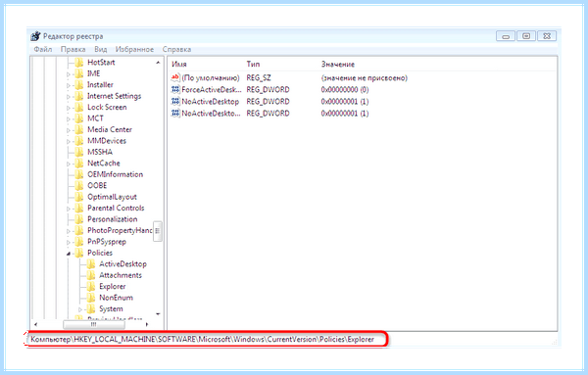This screenshot has height=375, width=588.
Task: Collapse the Policies tree node
Action: [69, 254]
